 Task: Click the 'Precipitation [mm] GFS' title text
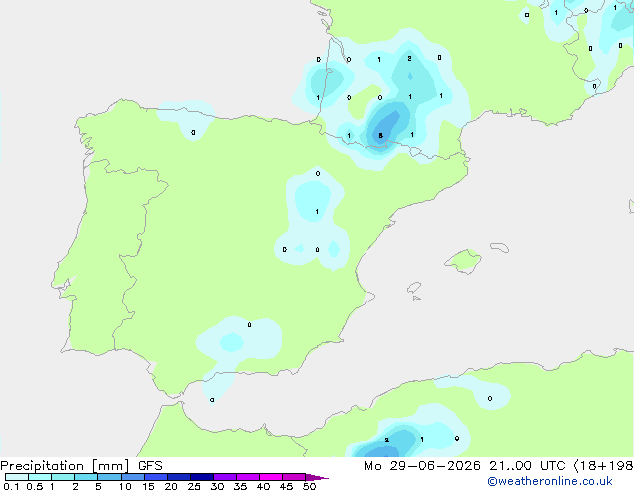[x=81, y=466]
